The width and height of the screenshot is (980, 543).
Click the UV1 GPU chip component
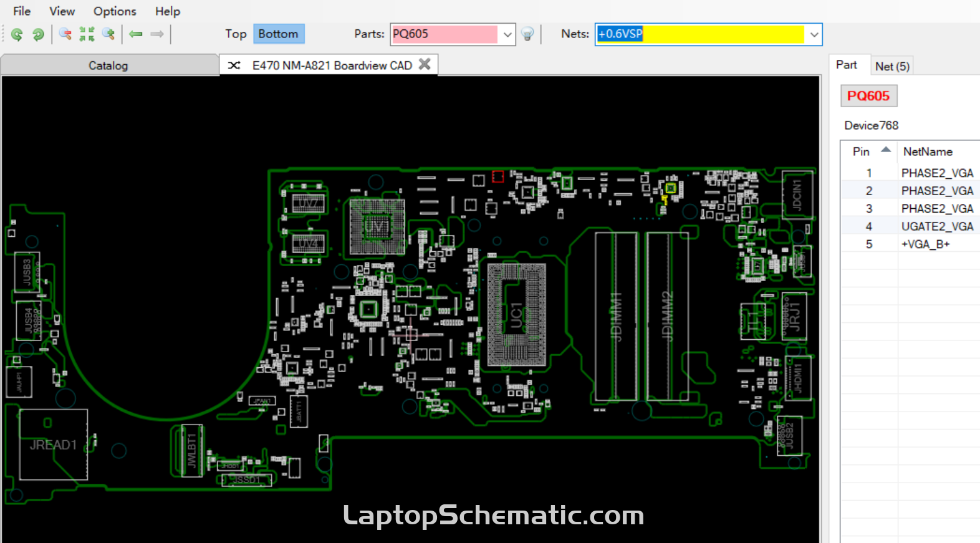377,226
